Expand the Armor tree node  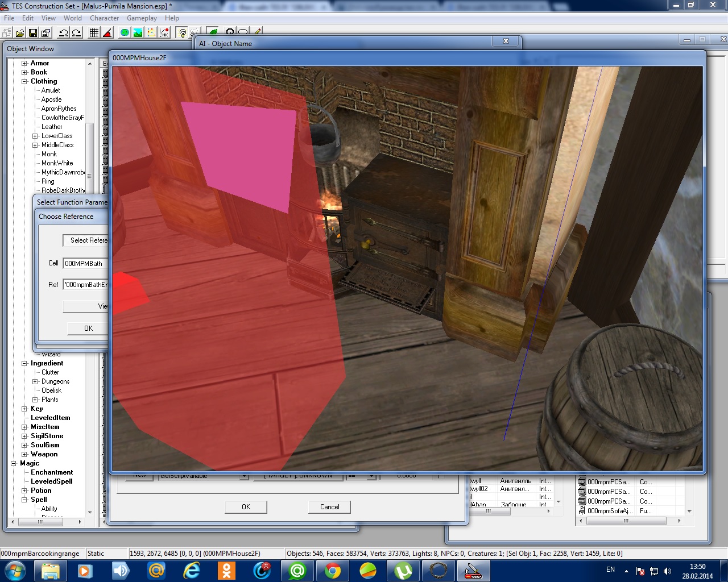click(24, 63)
